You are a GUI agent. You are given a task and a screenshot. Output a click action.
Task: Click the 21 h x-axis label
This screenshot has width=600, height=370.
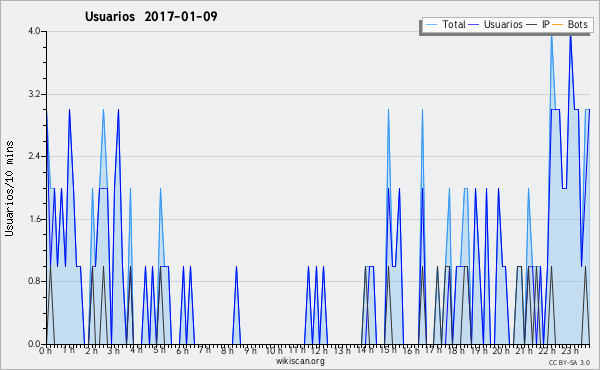(x=524, y=351)
